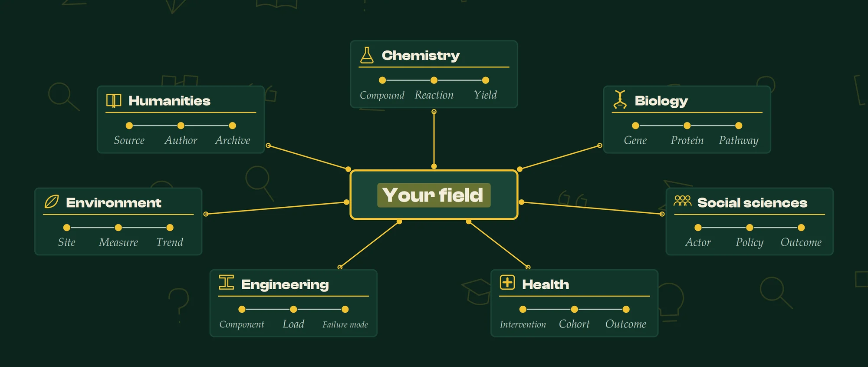Choose the "Protein" label in Biology
This screenshot has width=868, height=367.
687,140
